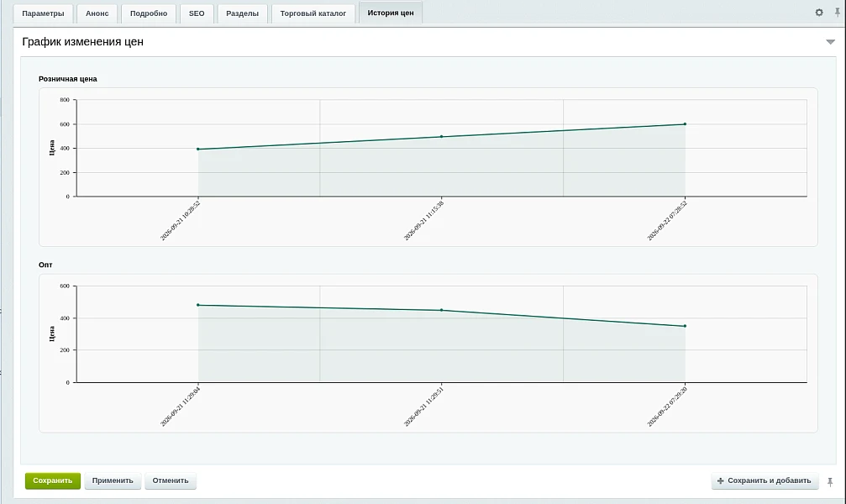
Task: Click the Применить button
Action: (113, 480)
